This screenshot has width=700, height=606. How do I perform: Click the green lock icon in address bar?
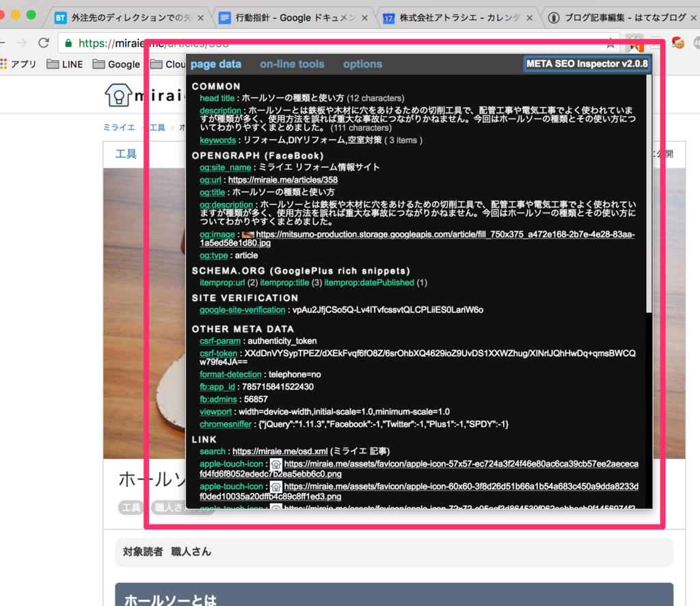coord(68,43)
